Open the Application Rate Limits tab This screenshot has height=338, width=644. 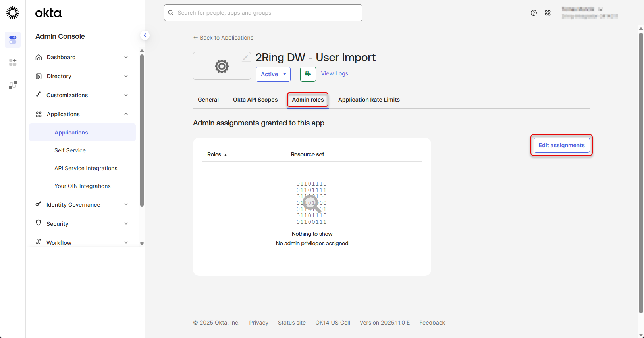point(368,100)
